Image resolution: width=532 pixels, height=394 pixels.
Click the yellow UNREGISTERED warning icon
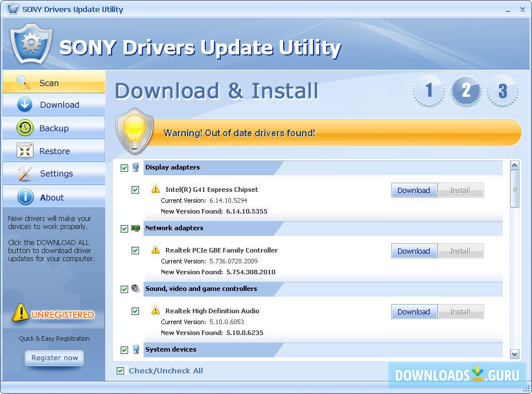20,313
